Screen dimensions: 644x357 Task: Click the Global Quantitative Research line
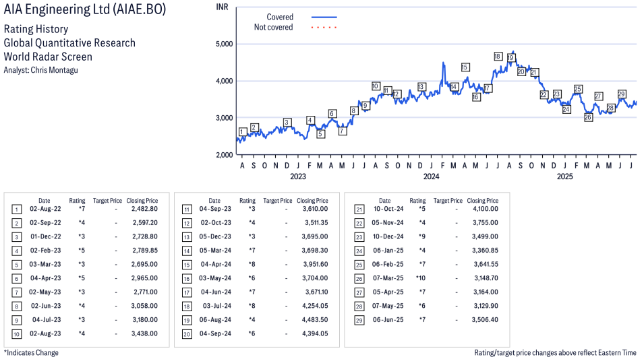[69, 43]
